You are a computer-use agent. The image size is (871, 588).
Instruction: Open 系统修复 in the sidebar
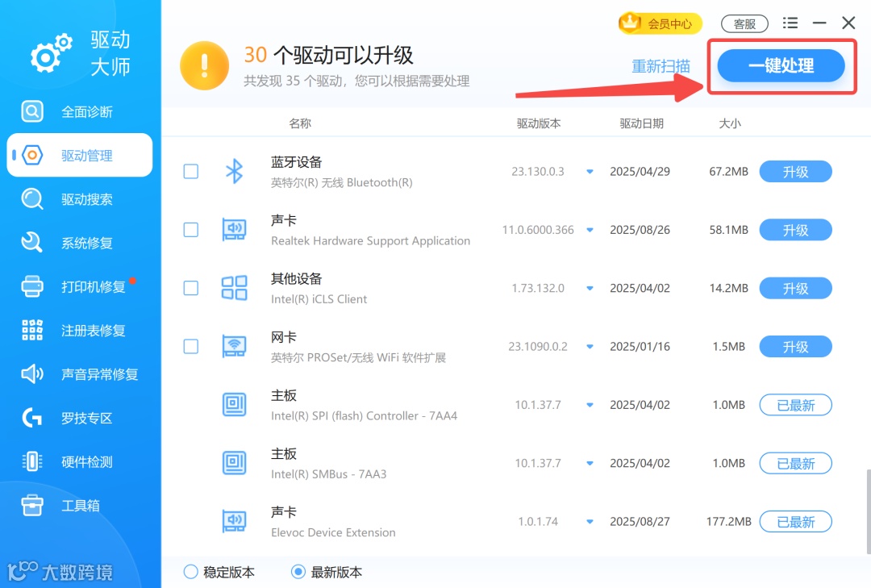(x=79, y=242)
